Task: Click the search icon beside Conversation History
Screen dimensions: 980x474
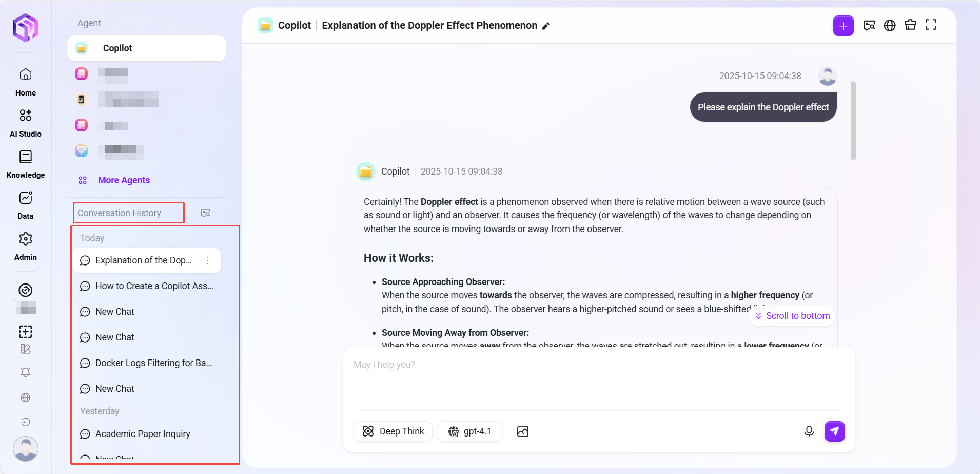Action: (206, 213)
